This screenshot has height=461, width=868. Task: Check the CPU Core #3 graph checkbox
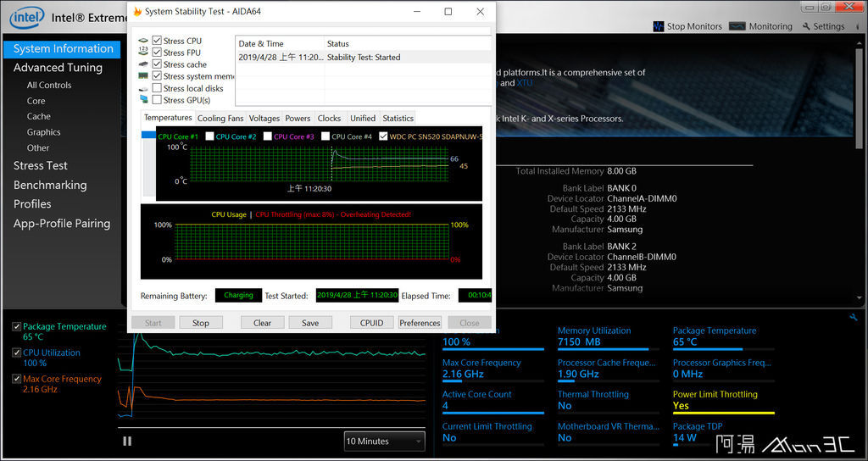(x=267, y=136)
